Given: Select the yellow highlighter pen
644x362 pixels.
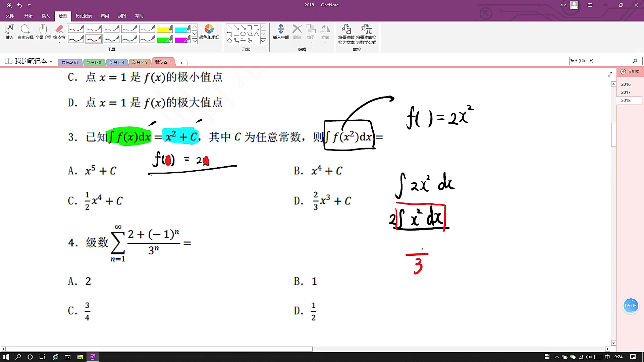Looking at the screenshot, I should tap(165, 29).
